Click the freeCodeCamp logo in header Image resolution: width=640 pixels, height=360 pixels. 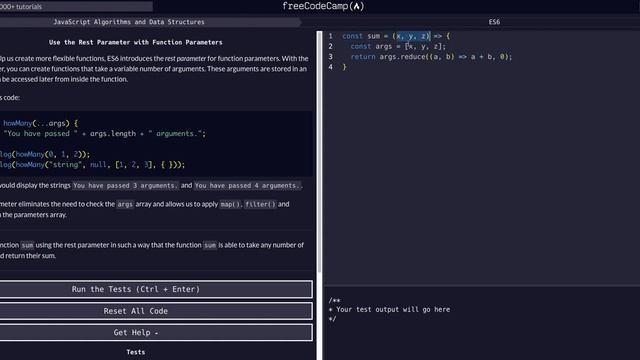click(x=323, y=6)
